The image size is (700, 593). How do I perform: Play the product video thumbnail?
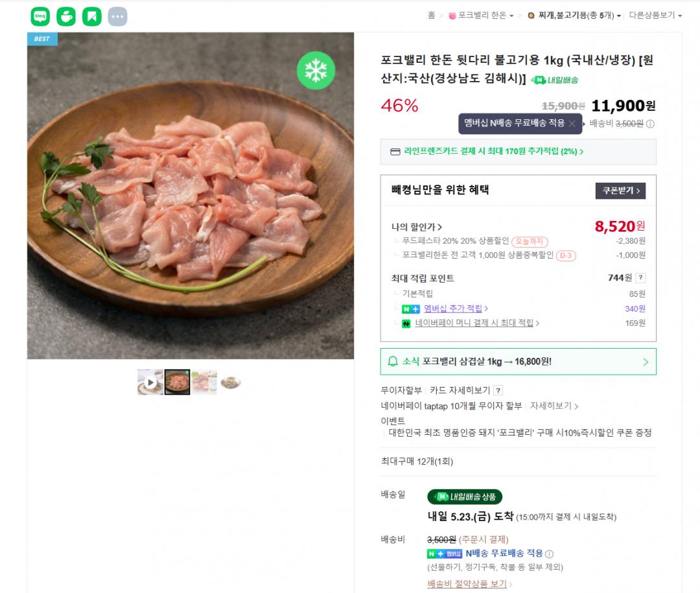[x=150, y=382]
